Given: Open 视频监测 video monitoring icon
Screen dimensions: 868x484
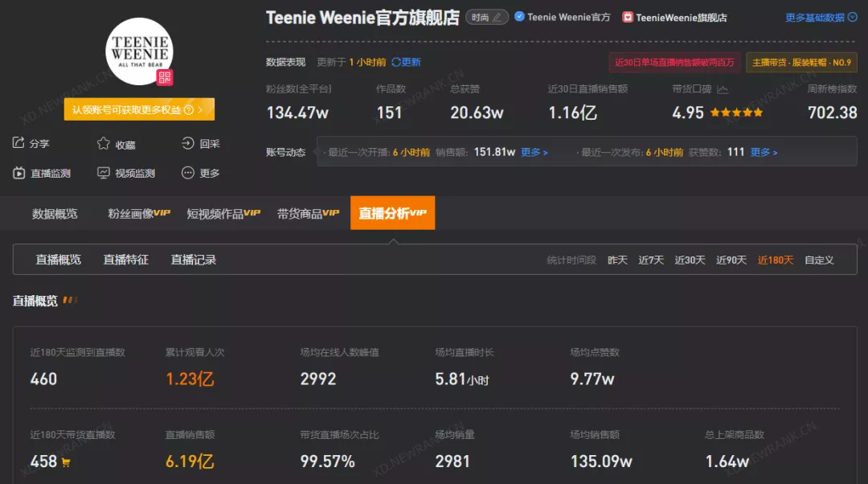Looking at the screenshot, I should pyautogui.click(x=104, y=173).
